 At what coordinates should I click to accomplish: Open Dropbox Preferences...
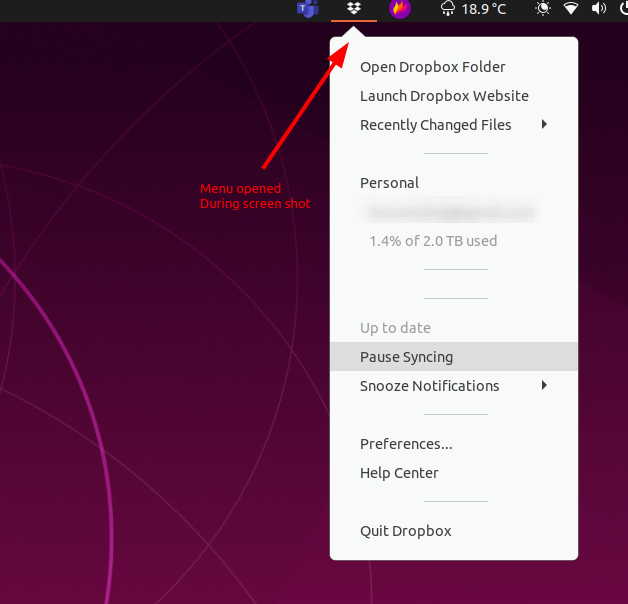(x=454, y=444)
